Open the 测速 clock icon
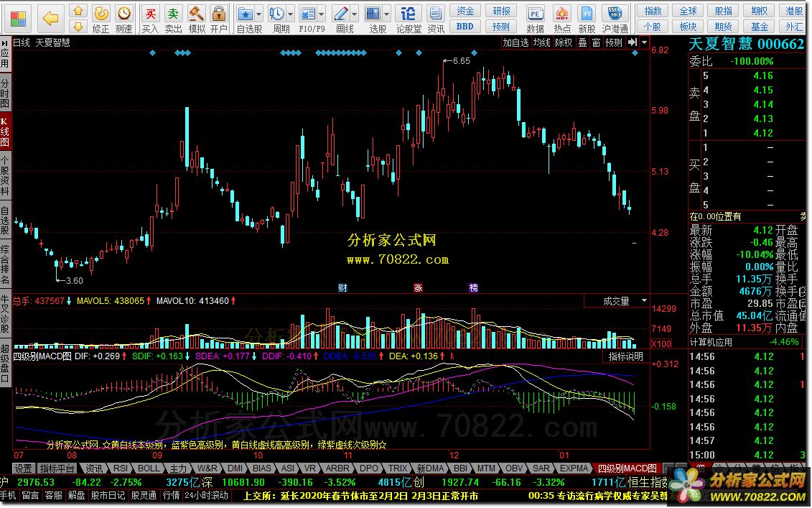Image resolution: width=812 pixels, height=508 pixels. point(123,14)
